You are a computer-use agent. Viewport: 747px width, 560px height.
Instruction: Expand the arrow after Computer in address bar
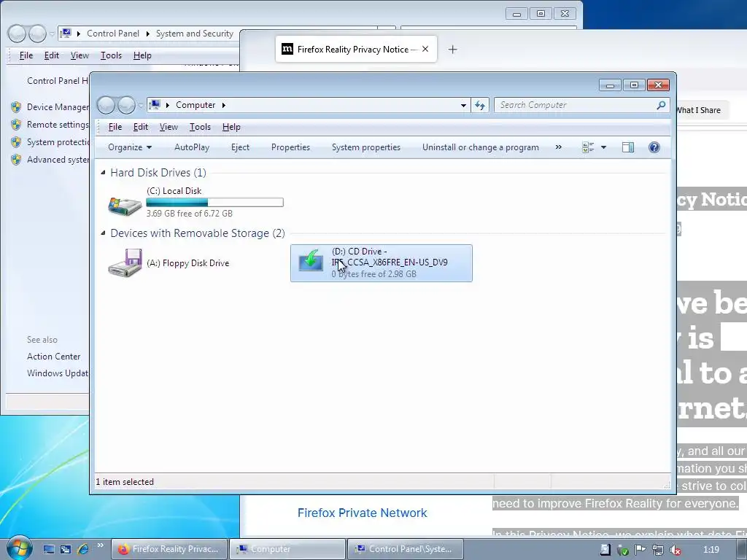pos(223,105)
